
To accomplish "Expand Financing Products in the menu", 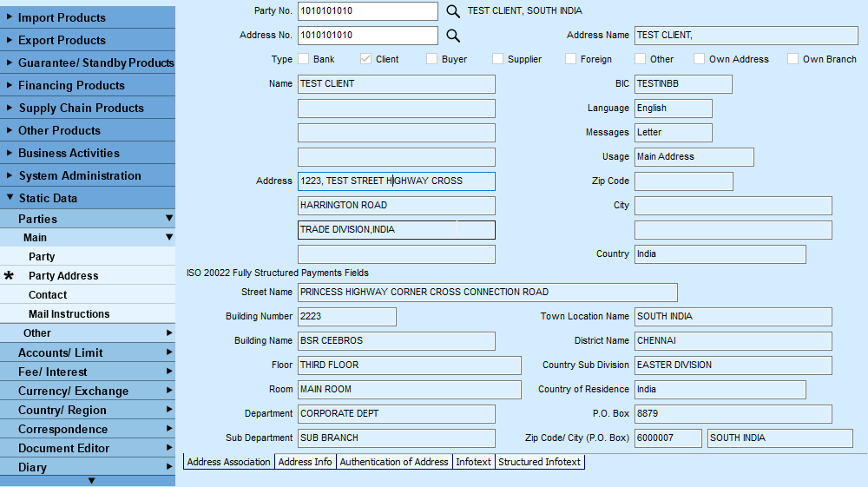I will click(88, 85).
